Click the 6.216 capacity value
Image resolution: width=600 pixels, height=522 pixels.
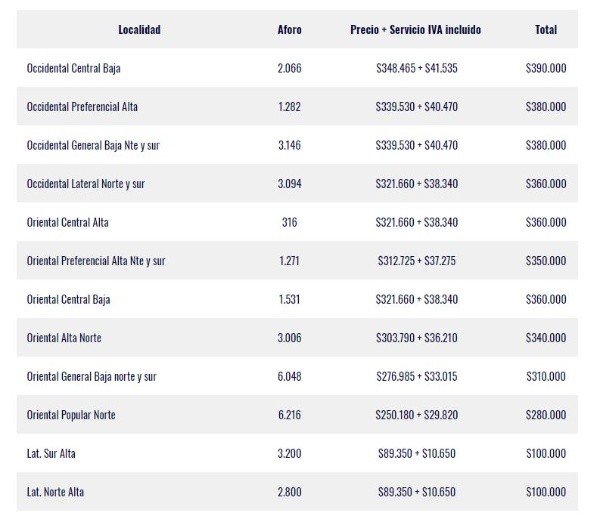tap(289, 415)
